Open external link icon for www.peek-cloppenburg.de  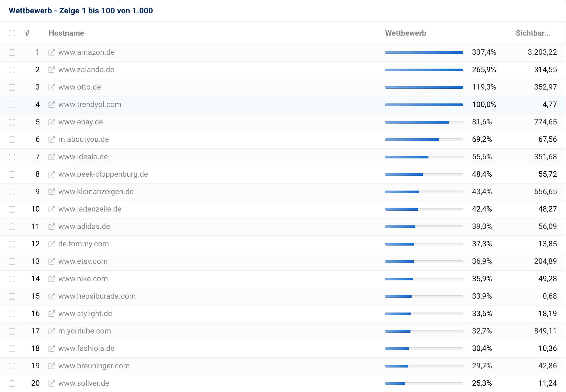(x=51, y=174)
